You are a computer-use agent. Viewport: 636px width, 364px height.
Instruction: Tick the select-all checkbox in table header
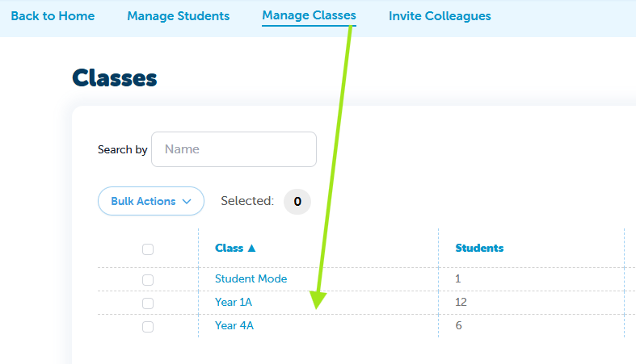(x=148, y=249)
